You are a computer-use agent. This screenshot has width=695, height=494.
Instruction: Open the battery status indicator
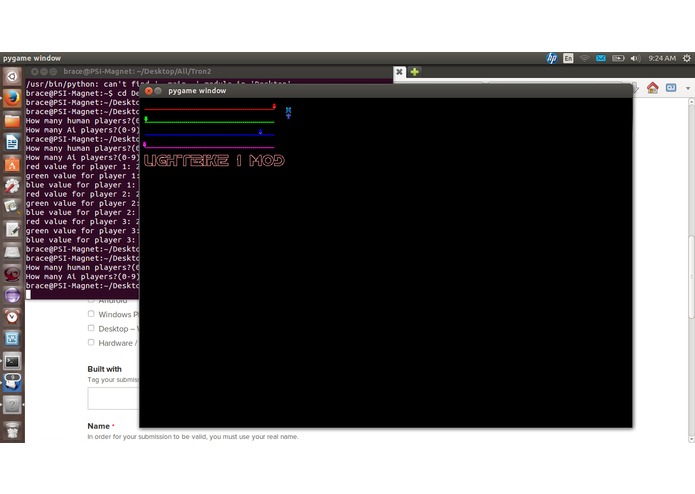point(618,58)
